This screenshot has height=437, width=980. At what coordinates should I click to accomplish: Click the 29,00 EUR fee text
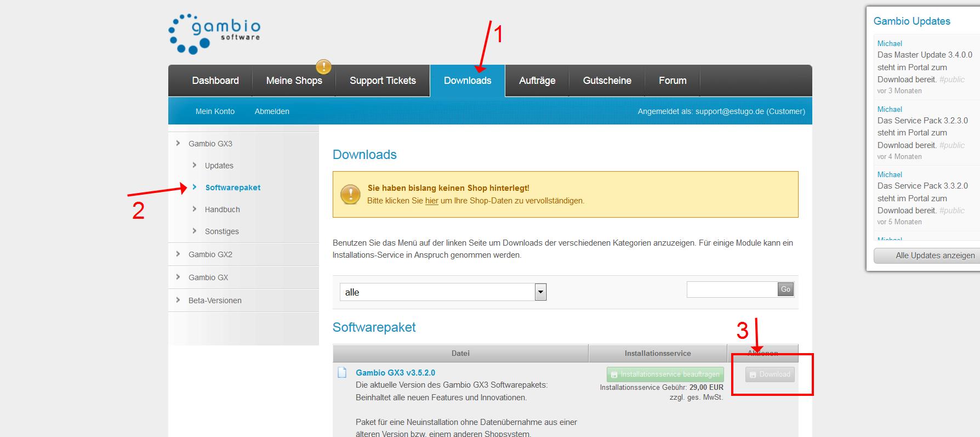[x=706, y=387]
